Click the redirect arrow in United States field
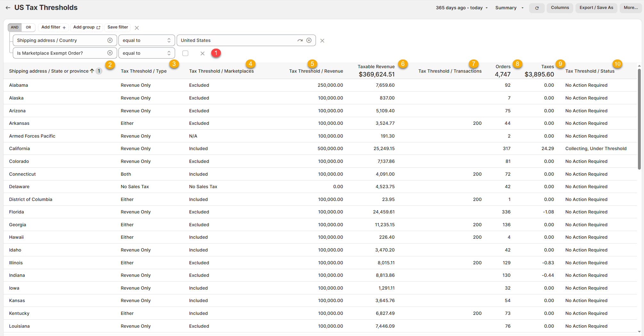Viewport: 644px width, 336px height. pos(300,40)
